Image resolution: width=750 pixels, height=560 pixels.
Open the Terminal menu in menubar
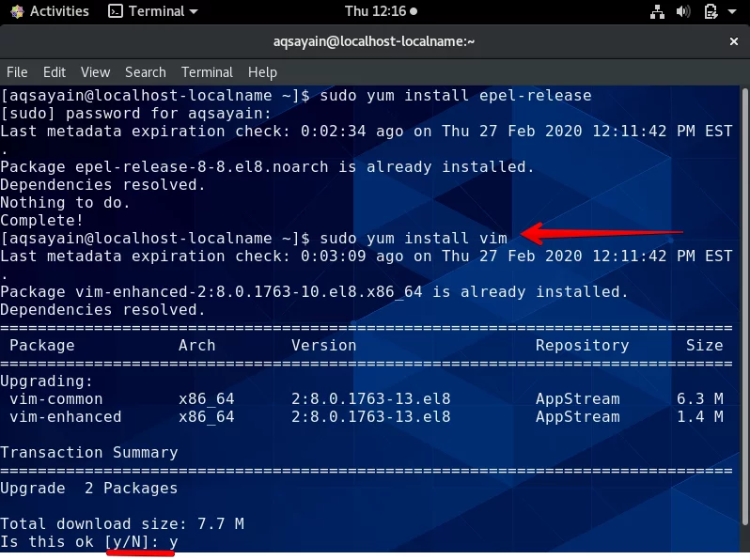pyautogui.click(x=207, y=72)
